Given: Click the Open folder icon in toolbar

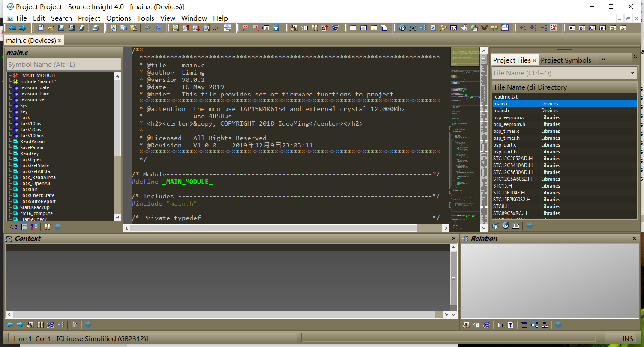Looking at the screenshot, I should point(51,28).
